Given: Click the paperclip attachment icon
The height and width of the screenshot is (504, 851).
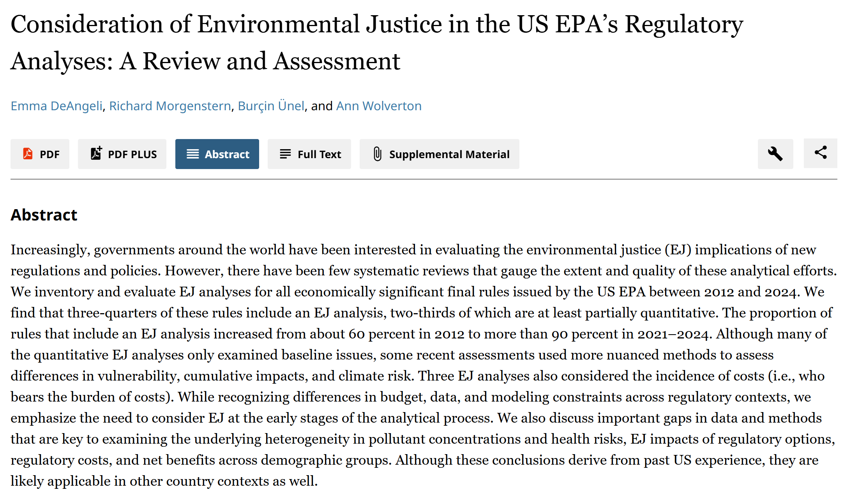Looking at the screenshot, I should coord(377,154).
